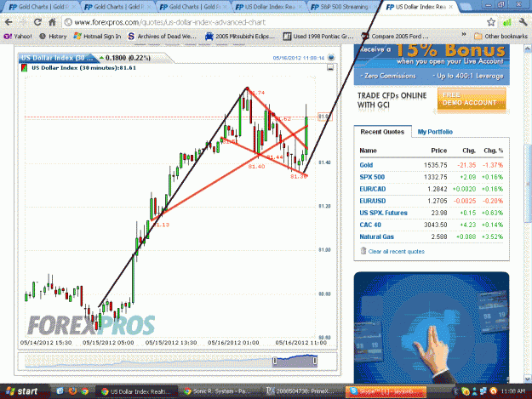Click Clear all recent quotes

pyautogui.click(x=397, y=252)
